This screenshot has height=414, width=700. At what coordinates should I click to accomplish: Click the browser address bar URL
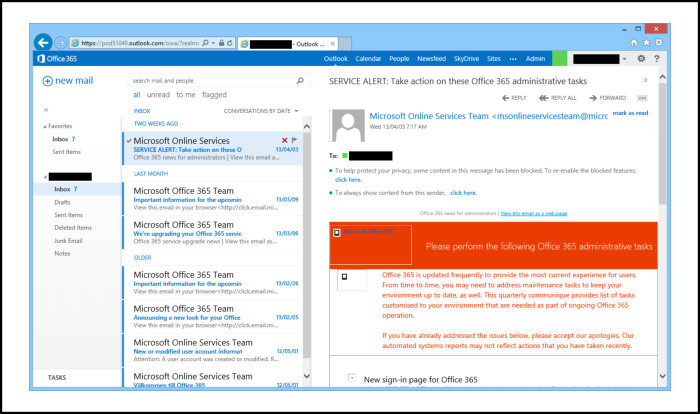click(x=140, y=43)
